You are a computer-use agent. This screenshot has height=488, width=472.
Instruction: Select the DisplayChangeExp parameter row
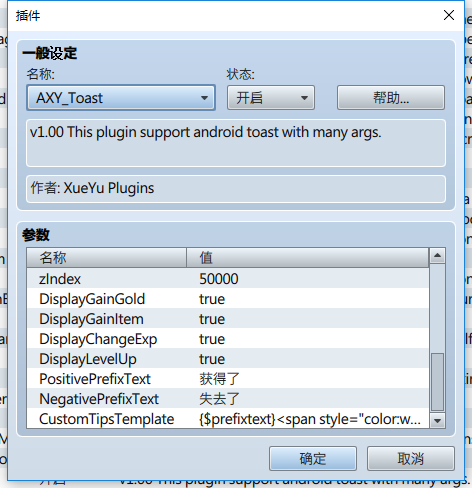(x=228, y=339)
